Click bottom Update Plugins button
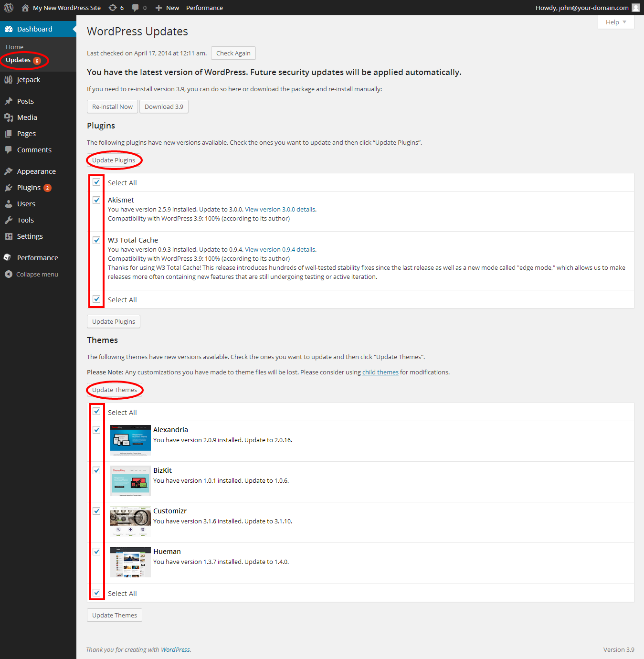 [x=114, y=321]
